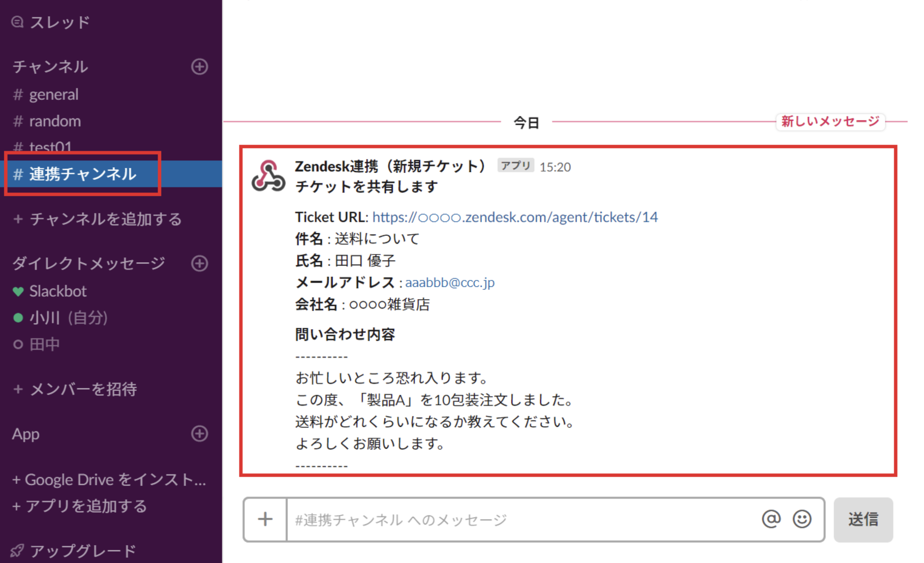This screenshot has width=924, height=563.
Task: Click the add channel plus icon next to チャンネル
Action: [199, 67]
